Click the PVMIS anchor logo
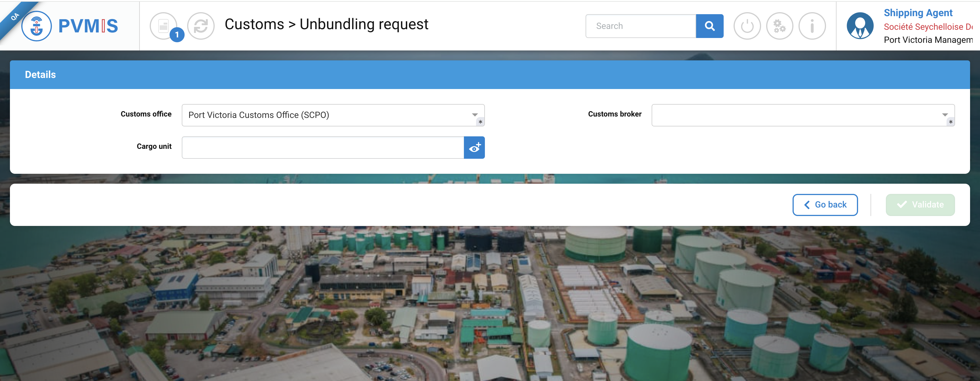The width and height of the screenshot is (980, 381). tap(37, 26)
